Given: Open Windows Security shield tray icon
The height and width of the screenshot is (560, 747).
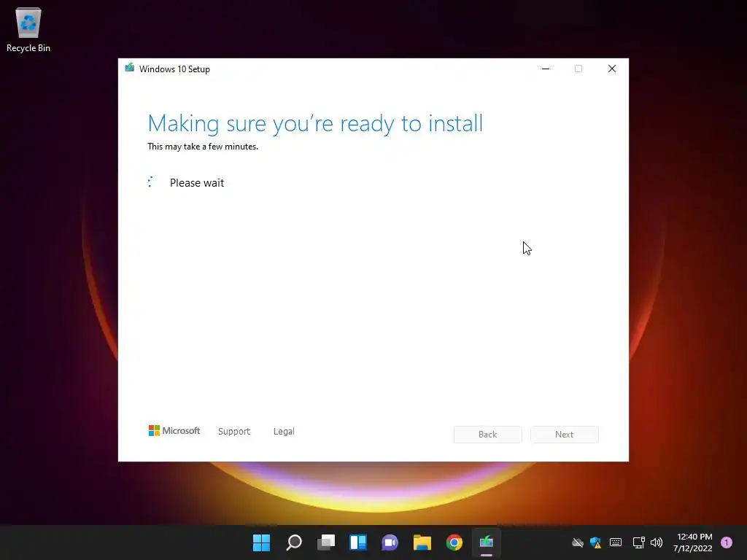Looking at the screenshot, I should tap(595, 542).
